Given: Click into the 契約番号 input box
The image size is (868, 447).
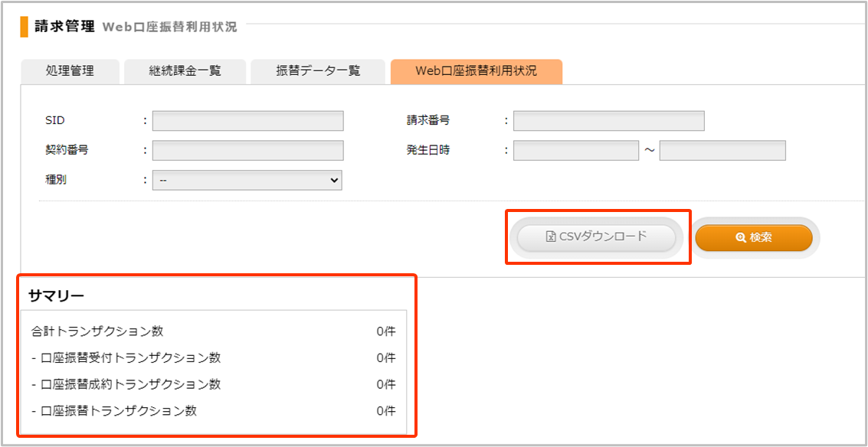Looking at the screenshot, I should coord(247,150).
